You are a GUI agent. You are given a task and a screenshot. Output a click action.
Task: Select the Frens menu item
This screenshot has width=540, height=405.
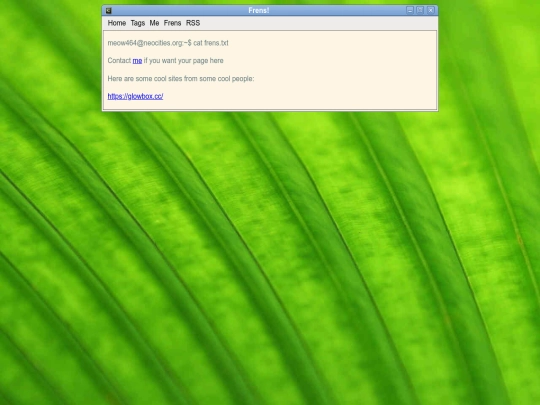pyautogui.click(x=173, y=23)
